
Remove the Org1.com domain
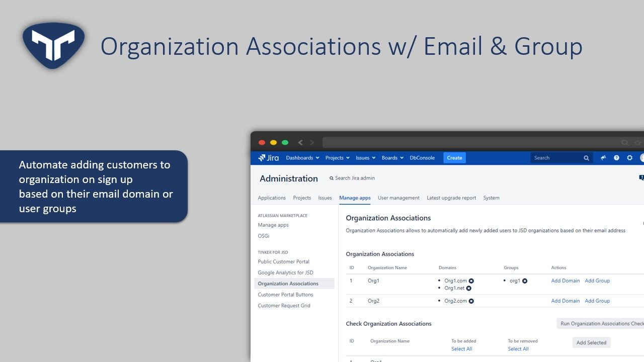click(471, 281)
